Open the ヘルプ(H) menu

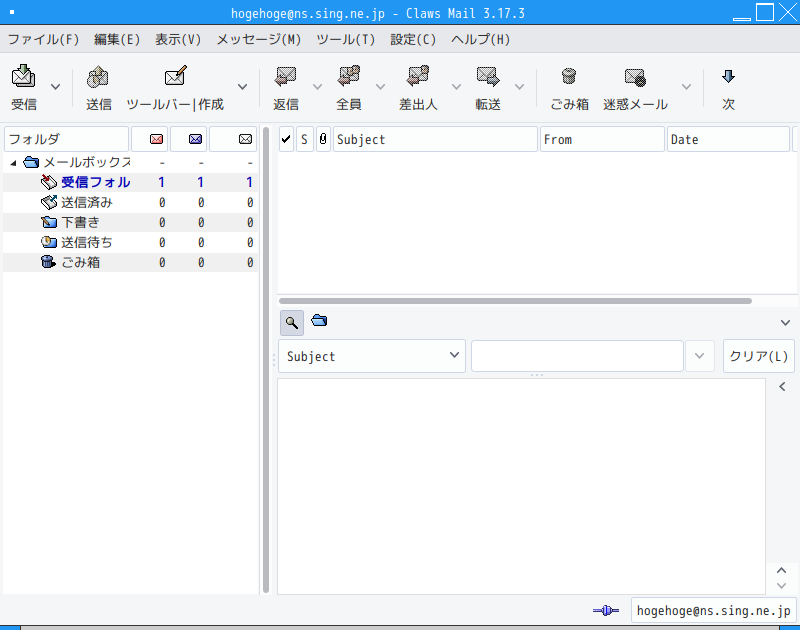[x=481, y=39]
